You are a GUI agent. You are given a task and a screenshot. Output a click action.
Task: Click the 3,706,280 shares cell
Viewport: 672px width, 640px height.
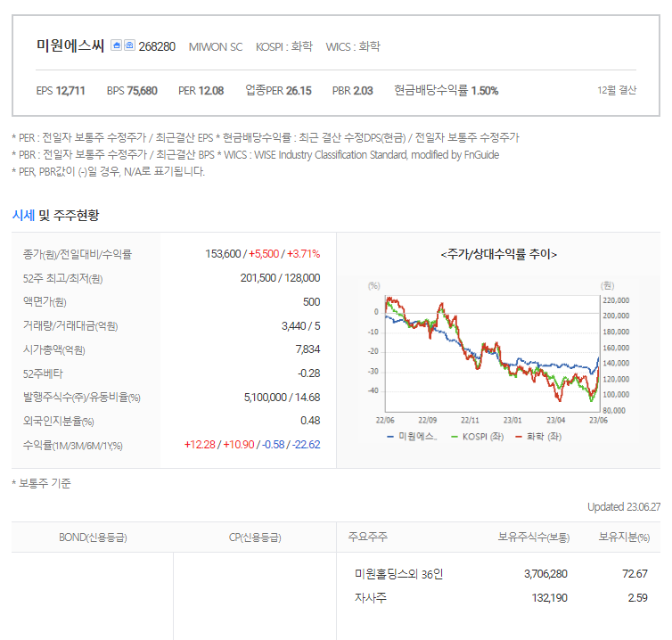click(545, 573)
